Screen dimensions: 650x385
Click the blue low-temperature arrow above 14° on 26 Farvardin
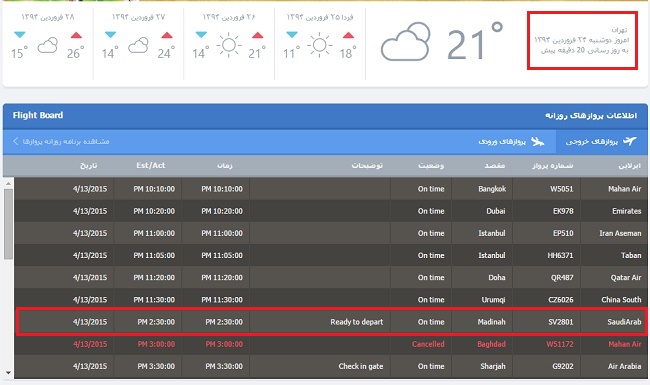pyautogui.click(x=201, y=34)
